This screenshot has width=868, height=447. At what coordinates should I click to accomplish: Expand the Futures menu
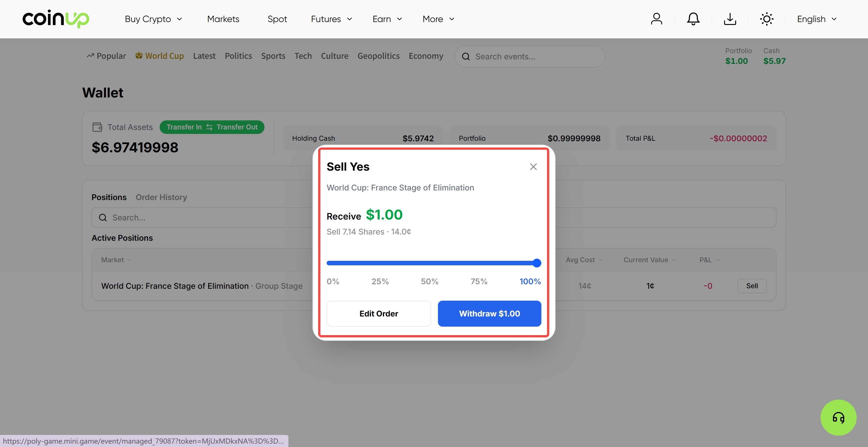click(x=331, y=19)
